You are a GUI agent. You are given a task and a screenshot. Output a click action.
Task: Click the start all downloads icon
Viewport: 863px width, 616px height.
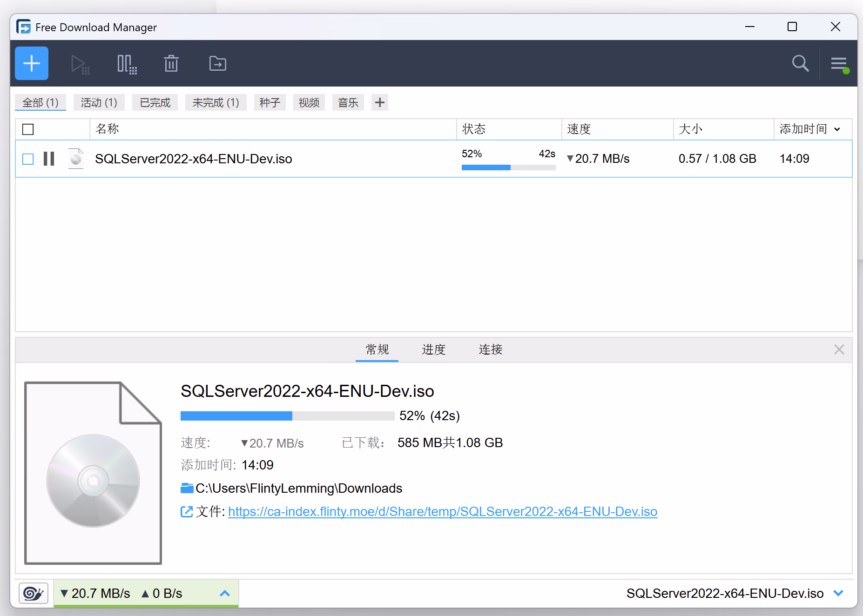click(x=80, y=64)
